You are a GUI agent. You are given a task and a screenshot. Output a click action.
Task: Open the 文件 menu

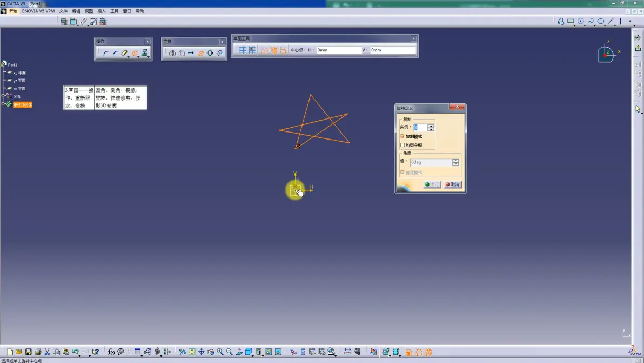(63, 11)
